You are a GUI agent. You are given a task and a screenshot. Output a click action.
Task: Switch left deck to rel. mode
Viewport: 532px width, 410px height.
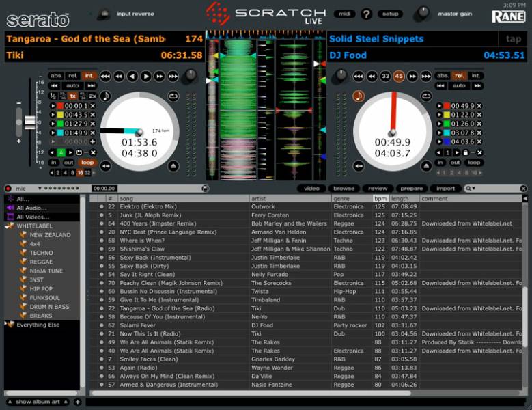pos(72,76)
